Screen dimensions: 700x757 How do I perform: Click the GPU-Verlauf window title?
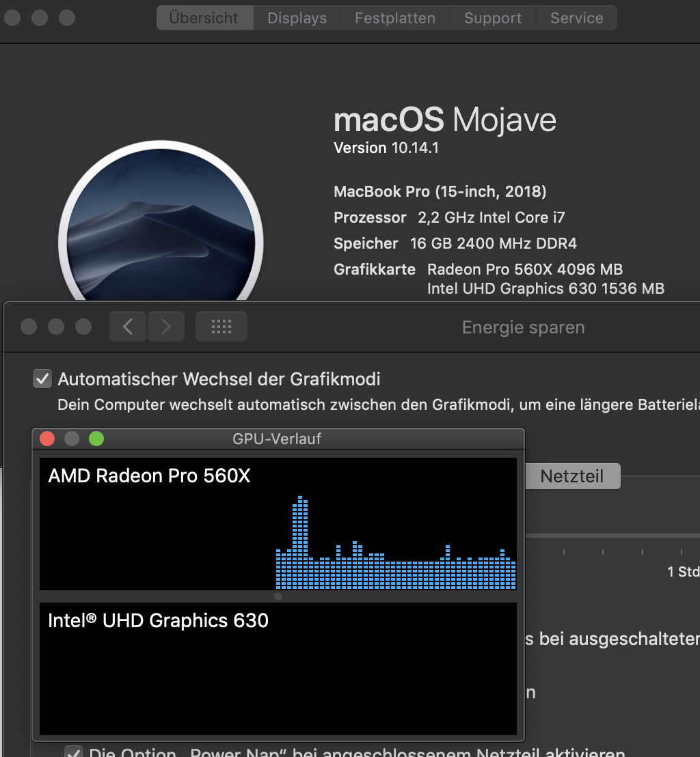coord(277,439)
